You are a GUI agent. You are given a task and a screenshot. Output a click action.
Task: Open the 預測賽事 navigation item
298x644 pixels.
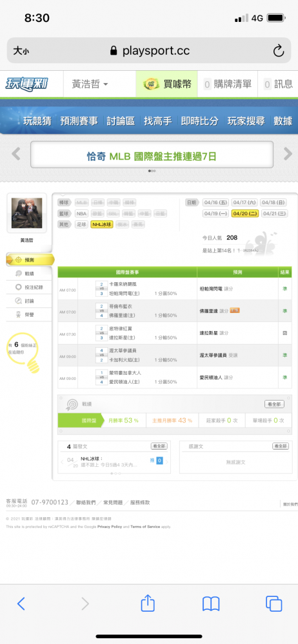[x=79, y=121]
